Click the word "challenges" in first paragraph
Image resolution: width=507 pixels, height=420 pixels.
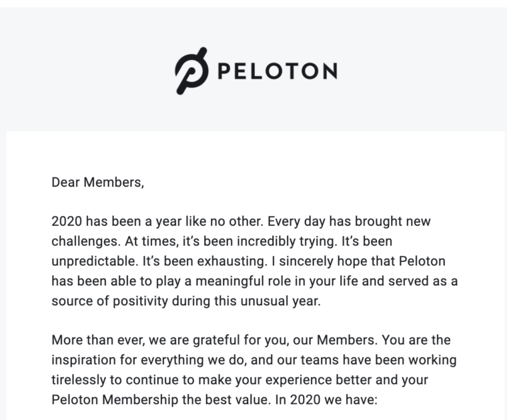[x=85, y=240]
